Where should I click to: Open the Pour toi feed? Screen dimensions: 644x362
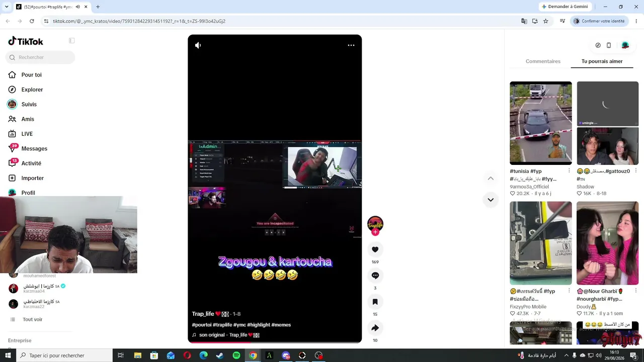[x=31, y=75]
